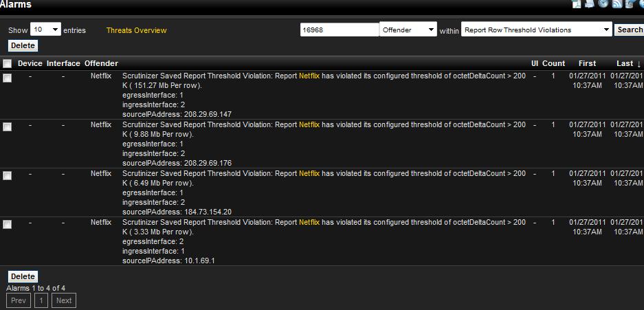Viewport: 644px width, 310px height.
Task: Click Netflix offender cell in 9.88 Mb row
Action: pyautogui.click(x=101, y=125)
